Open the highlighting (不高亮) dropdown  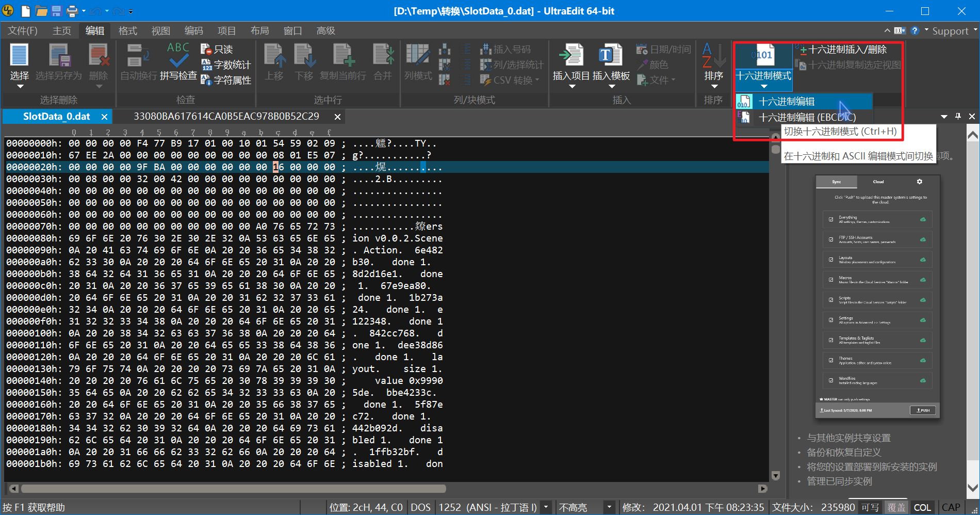pos(609,507)
